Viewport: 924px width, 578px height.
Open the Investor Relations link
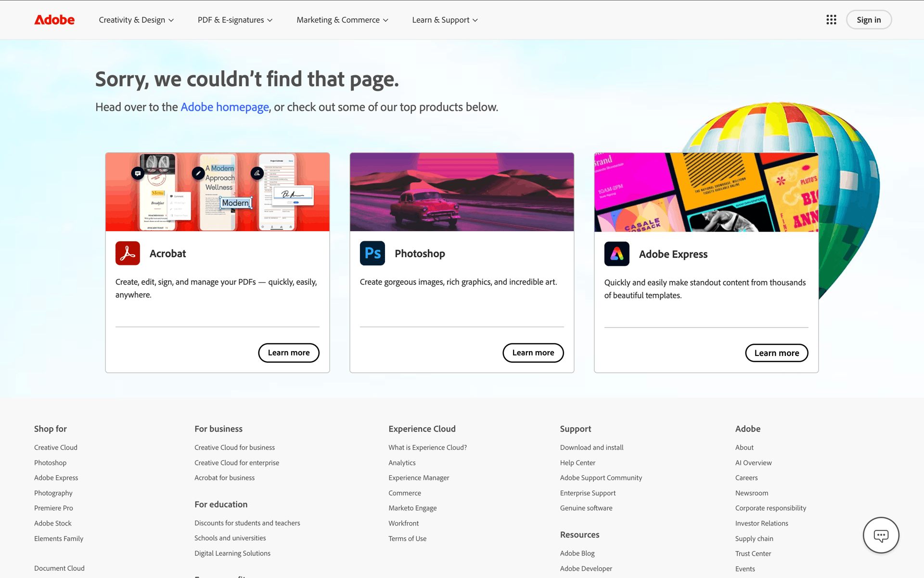point(762,524)
